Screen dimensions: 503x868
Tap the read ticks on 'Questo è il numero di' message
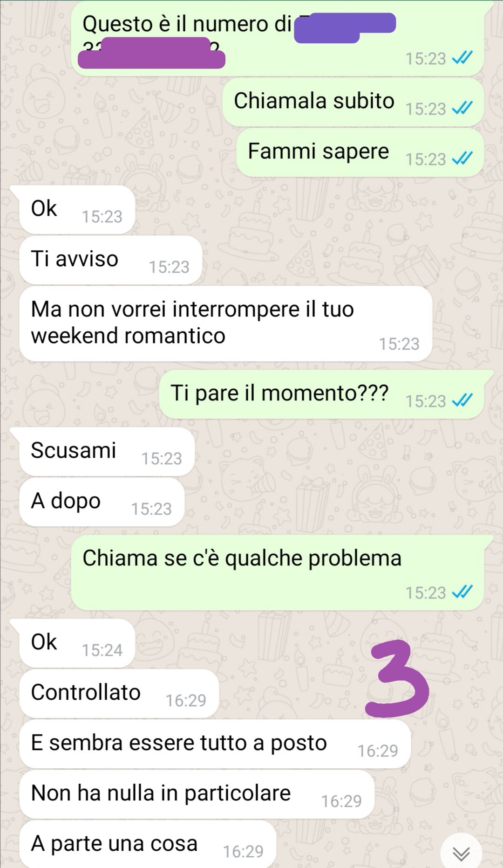tap(462, 58)
